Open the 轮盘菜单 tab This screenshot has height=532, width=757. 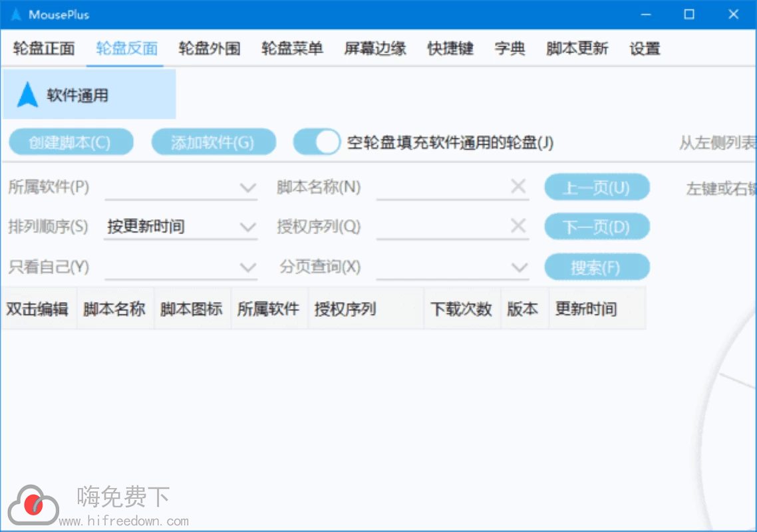(x=292, y=49)
